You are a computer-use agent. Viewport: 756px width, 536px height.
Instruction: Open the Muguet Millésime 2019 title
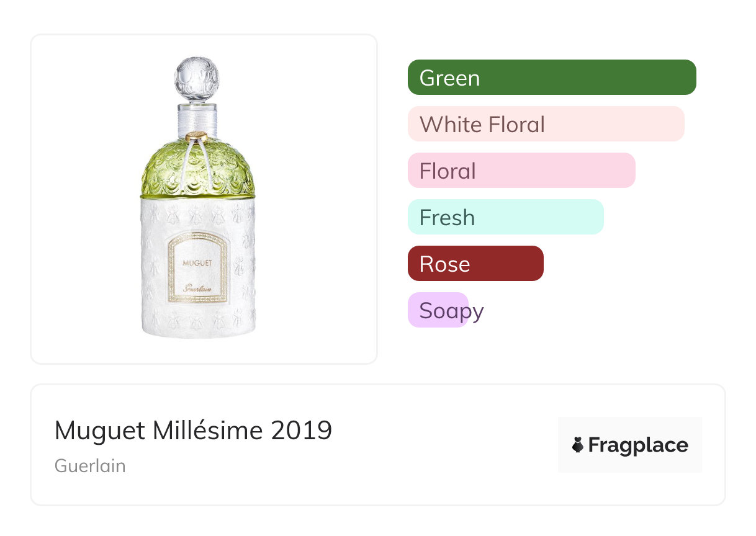pos(193,431)
